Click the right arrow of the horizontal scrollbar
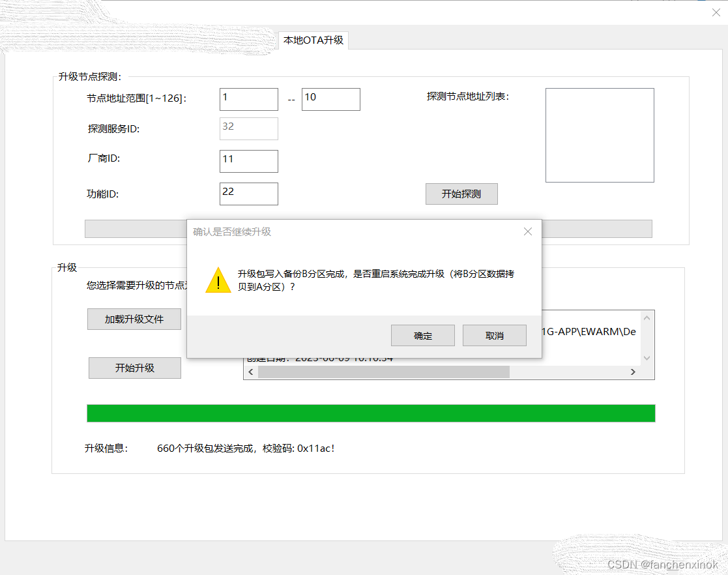 coord(633,372)
